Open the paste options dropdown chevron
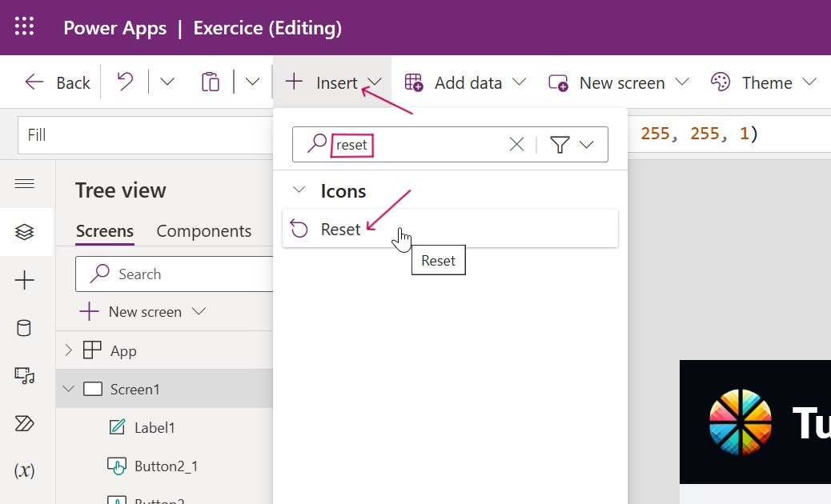Image resolution: width=831 pixels, height=504 pixels. coord(253,82)
